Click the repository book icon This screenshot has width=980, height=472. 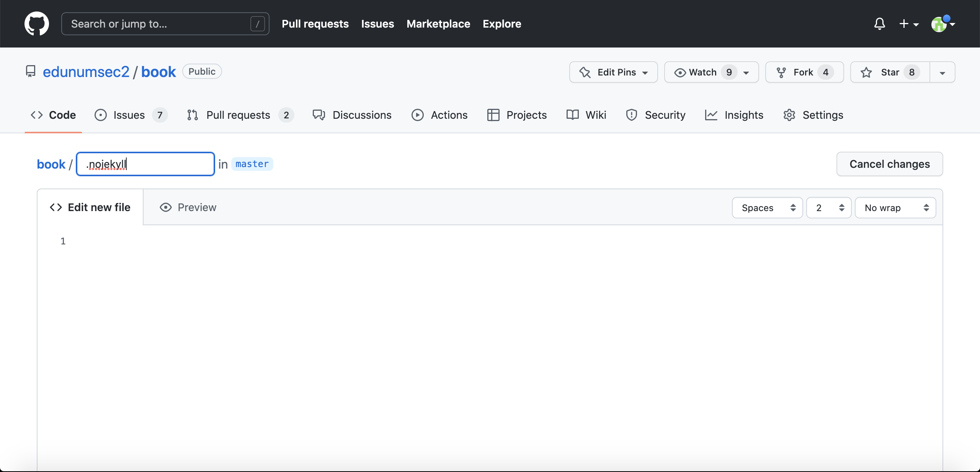(x=31, y=72)
